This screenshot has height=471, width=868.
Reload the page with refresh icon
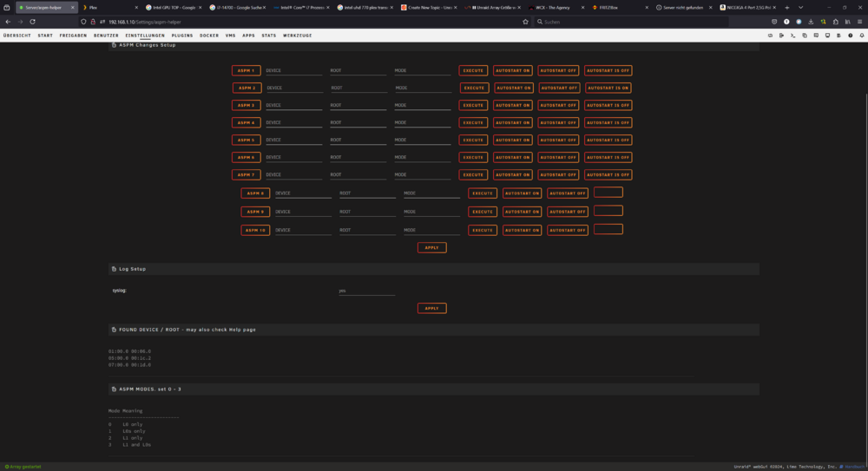pos(33,22)
